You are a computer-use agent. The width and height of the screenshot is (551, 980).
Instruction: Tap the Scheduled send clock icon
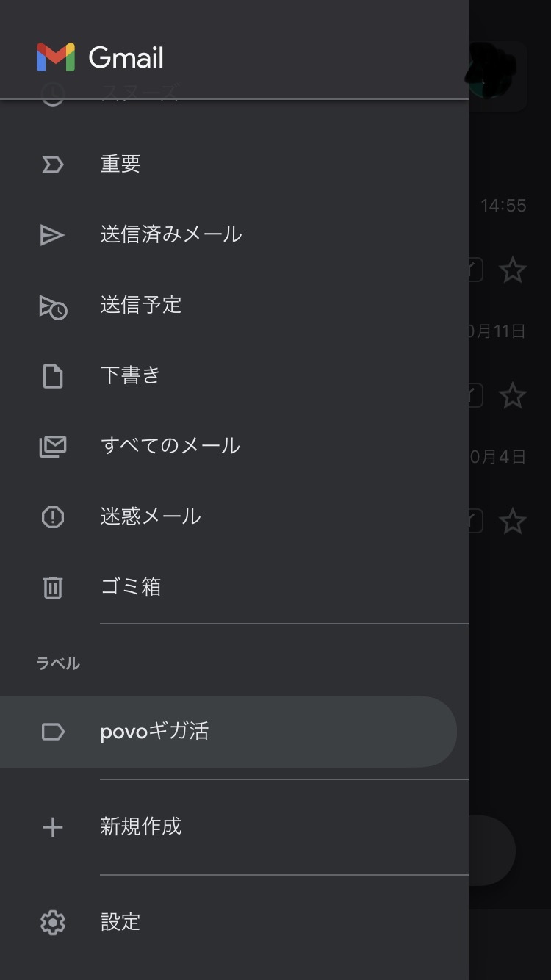pyautogui.click(x=53, y=306)
